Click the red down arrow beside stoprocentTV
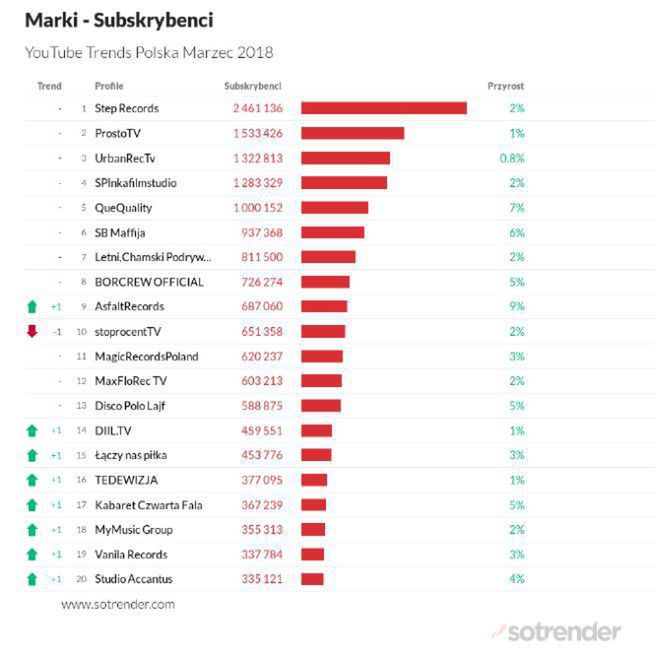The image size is (655, 658). [32, 331]
